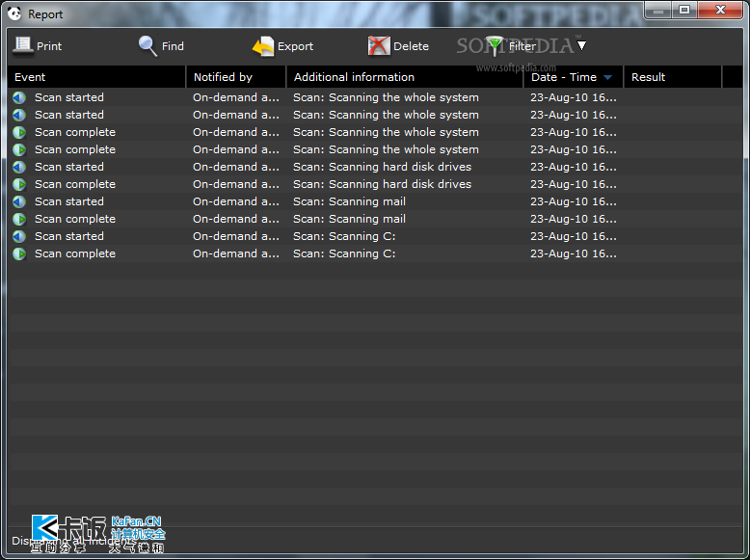The height and width of the screenshot is (560, 750).
Task: Select 'Scan started' text in Scanning C: row
Action: click(69, 236)
